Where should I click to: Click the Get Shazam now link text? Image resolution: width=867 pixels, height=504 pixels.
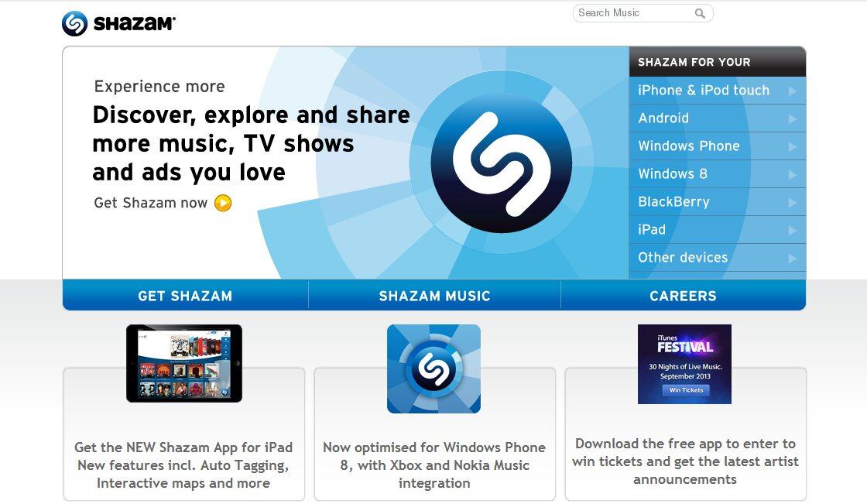coord(150,203)
